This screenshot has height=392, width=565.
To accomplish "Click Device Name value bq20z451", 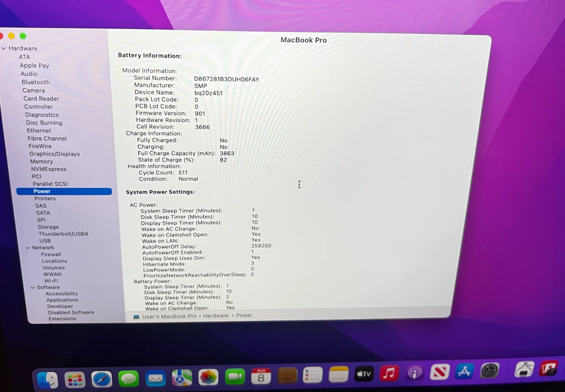I will pos(209,93).
